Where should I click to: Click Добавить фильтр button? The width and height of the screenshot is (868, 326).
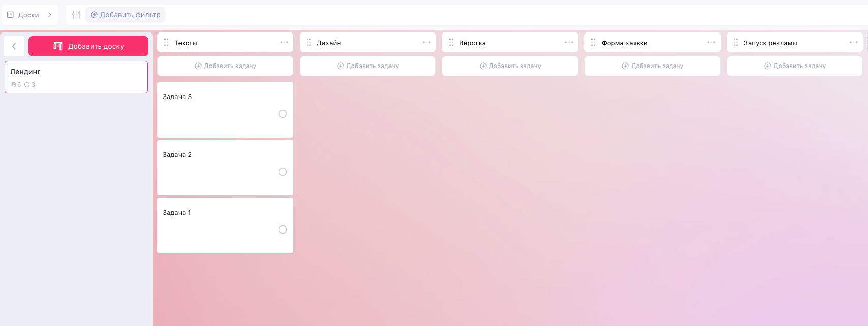126,15
